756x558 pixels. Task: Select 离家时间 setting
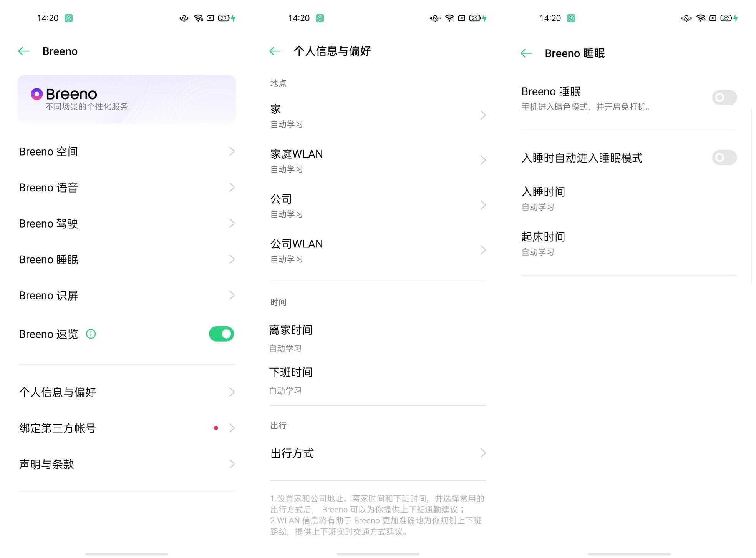[x=378, y=339]
